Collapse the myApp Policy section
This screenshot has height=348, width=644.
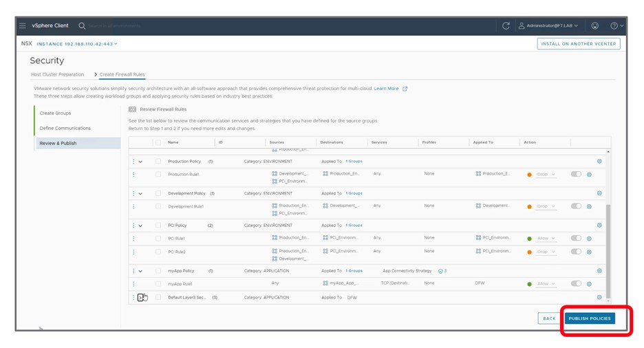(140, 271)
